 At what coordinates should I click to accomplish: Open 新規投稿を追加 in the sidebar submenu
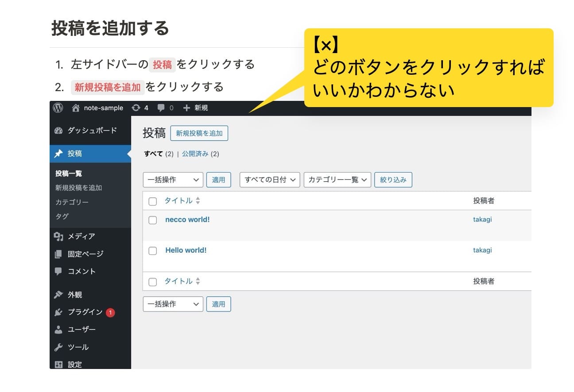click(x=79, y=188)
